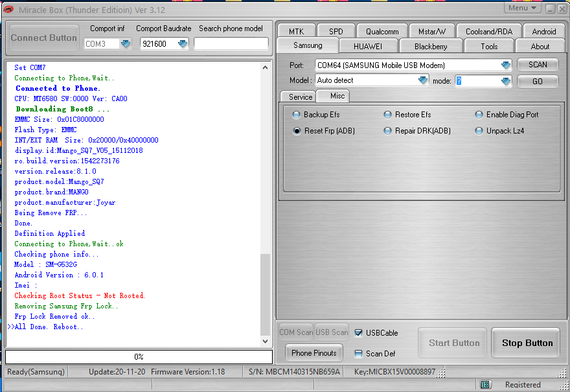Switch to the Coolsand/RDA tab

pyautogui.click(x=489, y=31)
